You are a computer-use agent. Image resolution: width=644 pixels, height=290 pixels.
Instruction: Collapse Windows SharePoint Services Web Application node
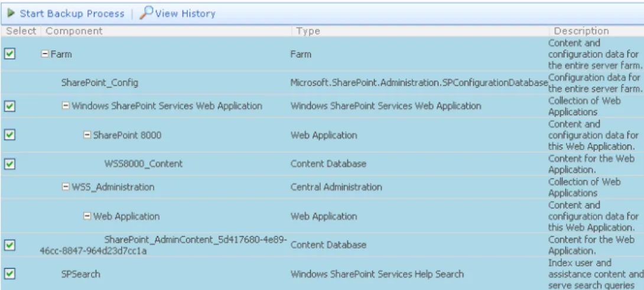66,106
